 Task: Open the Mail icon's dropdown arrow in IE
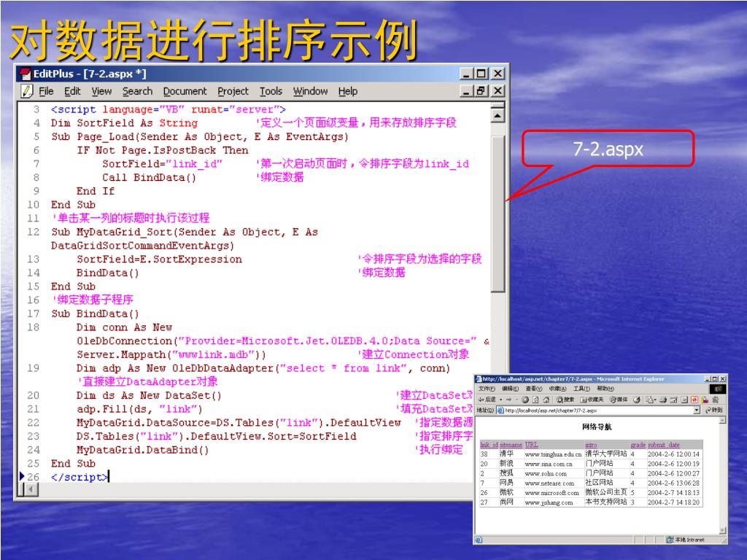click(655, 400)
